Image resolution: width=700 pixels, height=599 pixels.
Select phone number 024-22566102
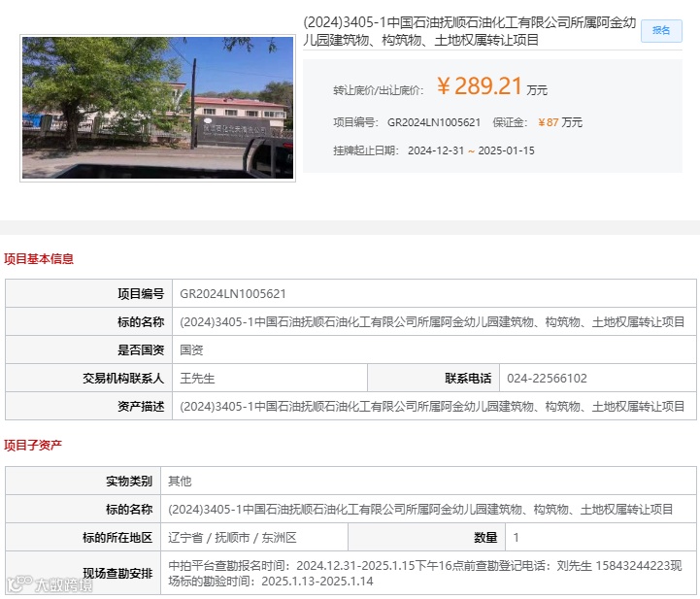pyautogui.click(x=547, y=379)
